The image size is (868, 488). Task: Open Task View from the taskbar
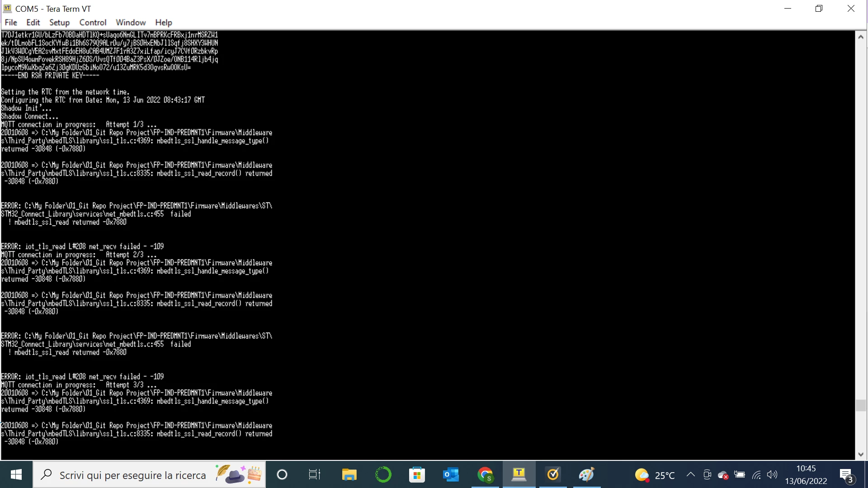point(315,474)
